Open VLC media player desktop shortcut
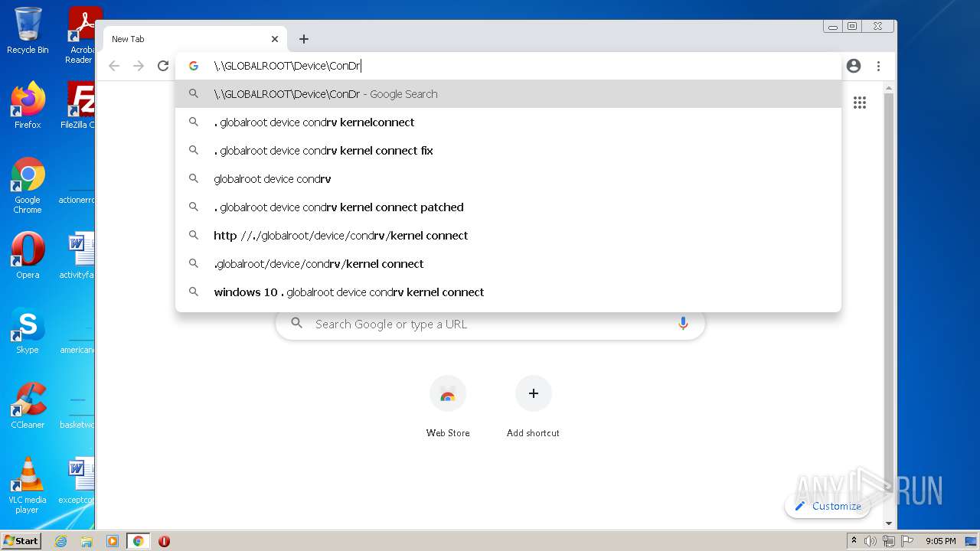 (x=28, y=485)
